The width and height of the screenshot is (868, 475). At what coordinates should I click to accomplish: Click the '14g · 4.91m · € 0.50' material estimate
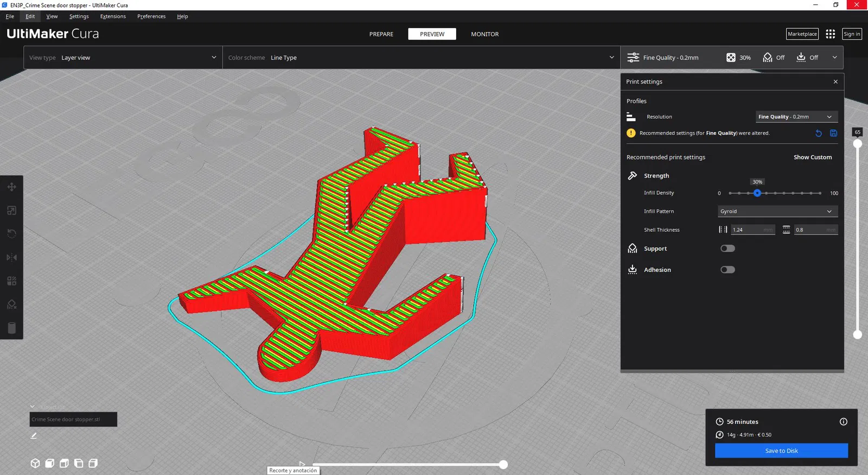point(749,435)
